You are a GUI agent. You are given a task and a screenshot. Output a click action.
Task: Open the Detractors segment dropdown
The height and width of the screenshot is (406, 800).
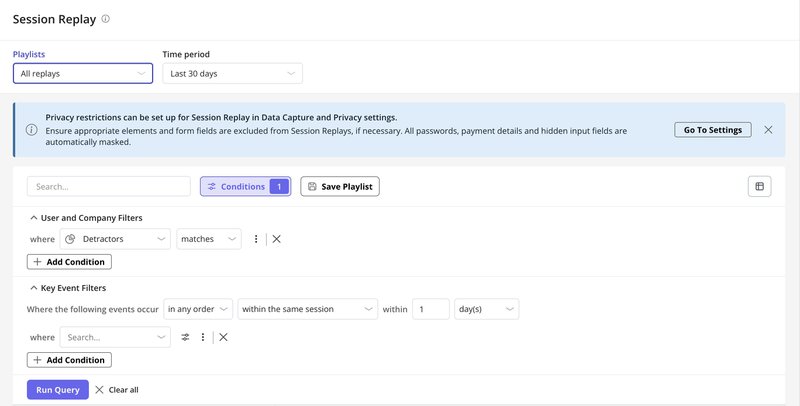[x=115, y=239]
